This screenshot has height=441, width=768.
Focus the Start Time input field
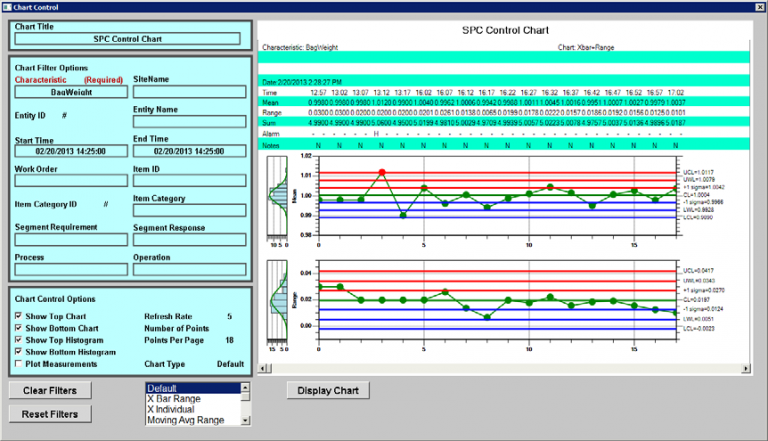point(69,152)
